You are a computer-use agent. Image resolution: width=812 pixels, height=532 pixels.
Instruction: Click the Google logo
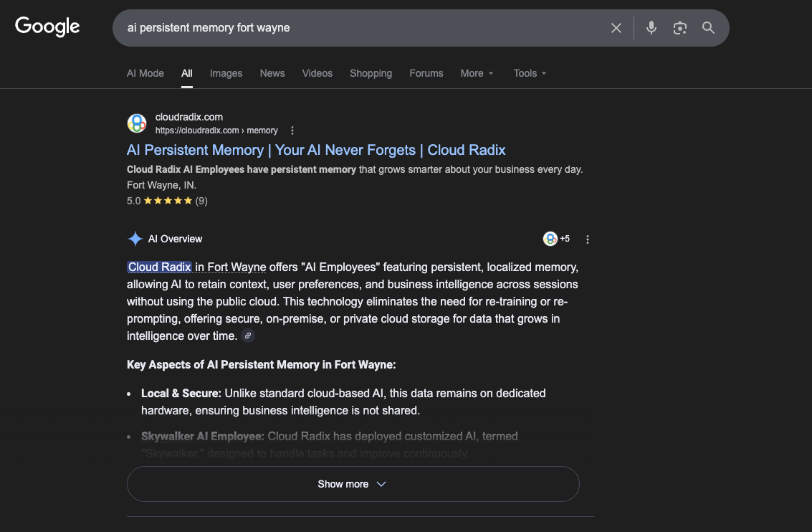[x=47, y=26]
